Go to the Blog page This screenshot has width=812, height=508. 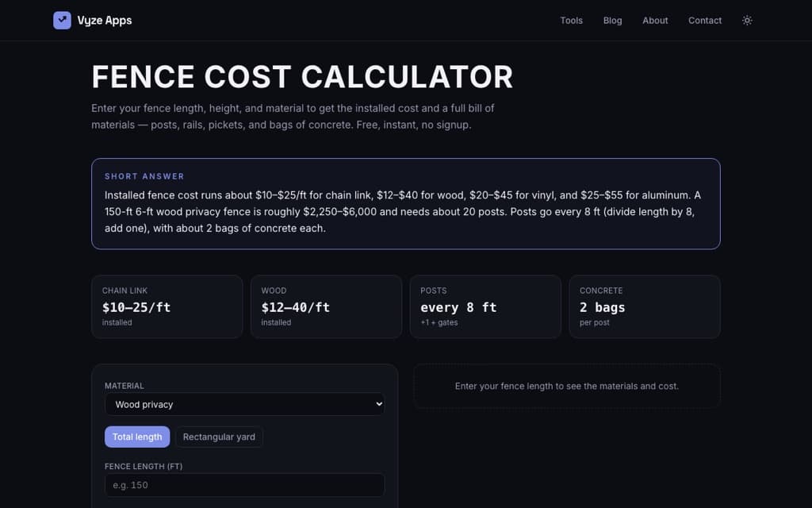click(613, 20)
